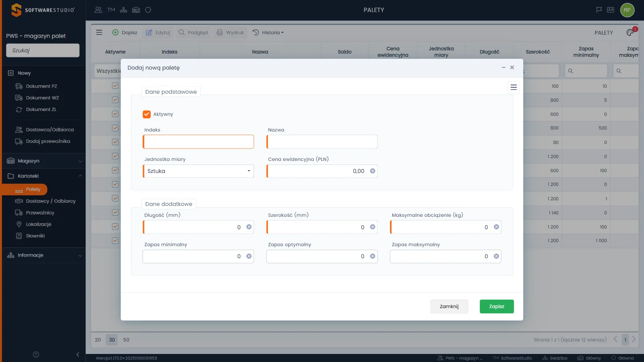Click the Zamknij button
644x362 pixels.
[449, 306]
